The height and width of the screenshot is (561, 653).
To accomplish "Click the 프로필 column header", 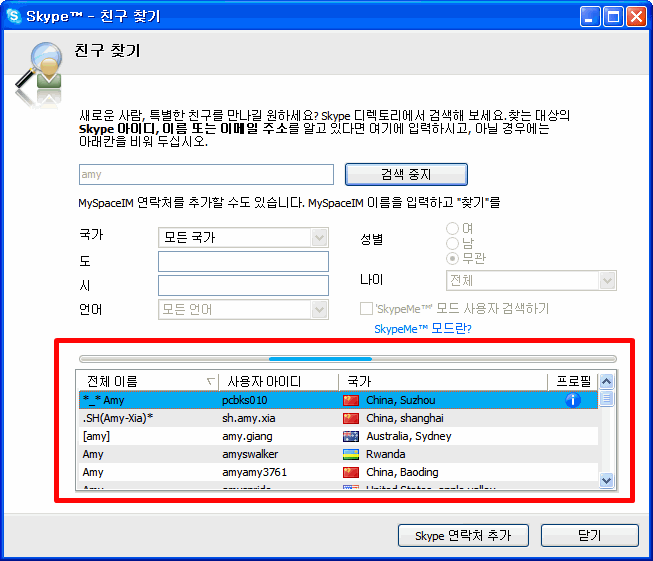I will coord(573,381).
